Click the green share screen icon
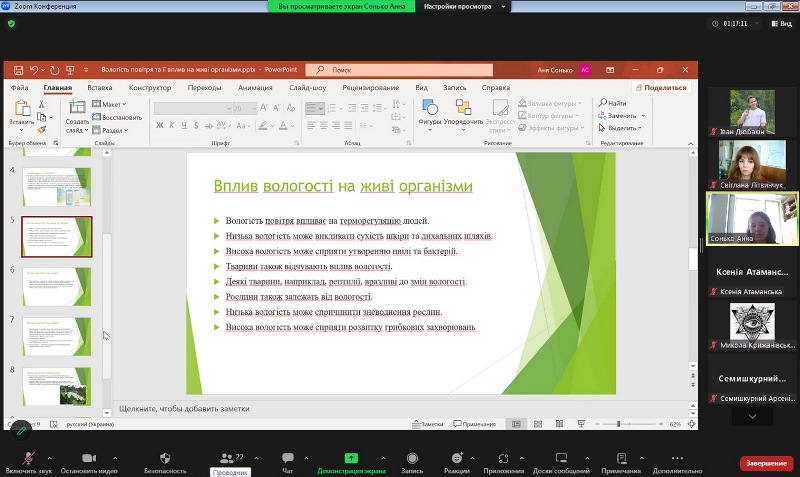The image size is (800, 477). click(x=351, y=457)
